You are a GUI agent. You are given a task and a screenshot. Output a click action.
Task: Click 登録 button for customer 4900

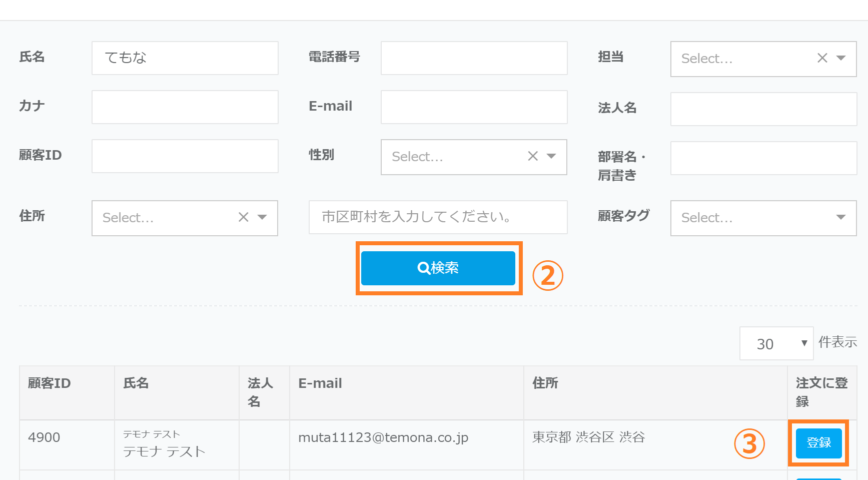coord(818,443)
